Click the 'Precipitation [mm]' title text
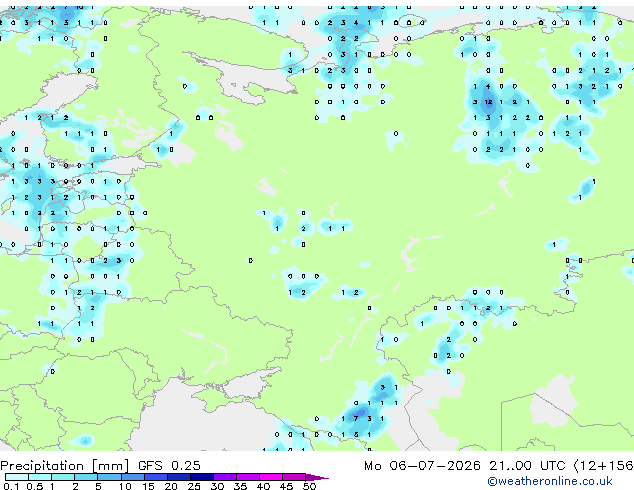 [65, 466]
